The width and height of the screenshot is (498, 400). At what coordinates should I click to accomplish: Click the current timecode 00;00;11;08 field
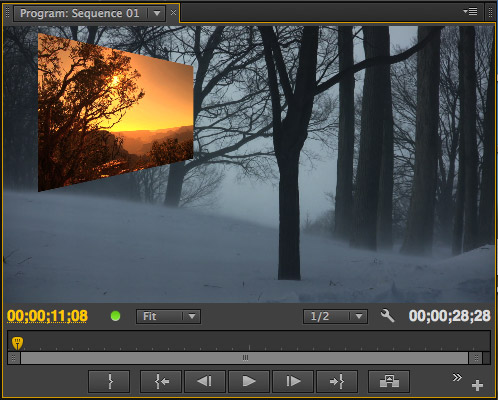point(47,316)
